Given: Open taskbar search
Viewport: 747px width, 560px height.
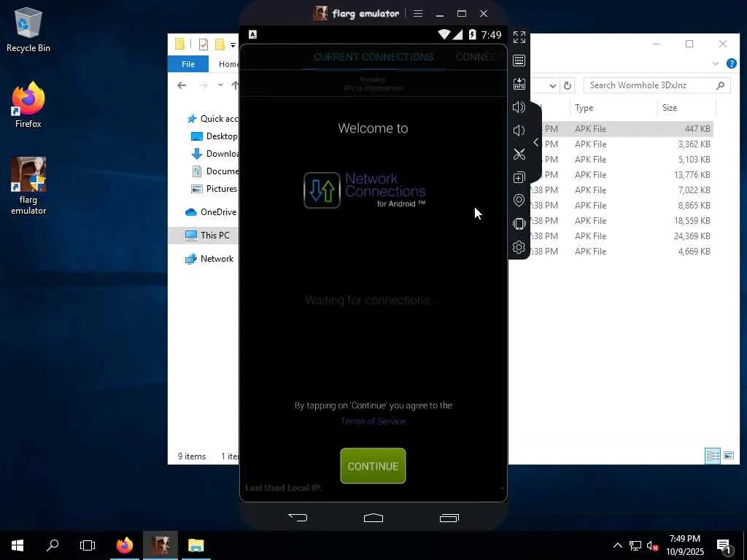Looking at the screenshot, I should click(53, 545).
